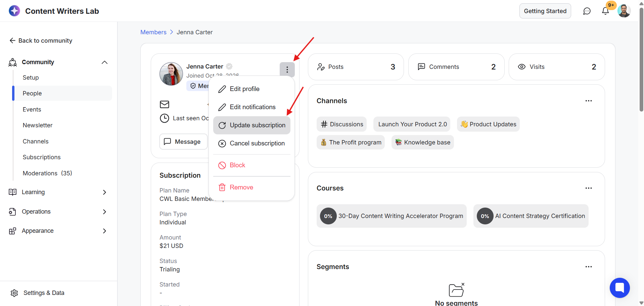Select Block from the menu

click(x=251, y=165)
